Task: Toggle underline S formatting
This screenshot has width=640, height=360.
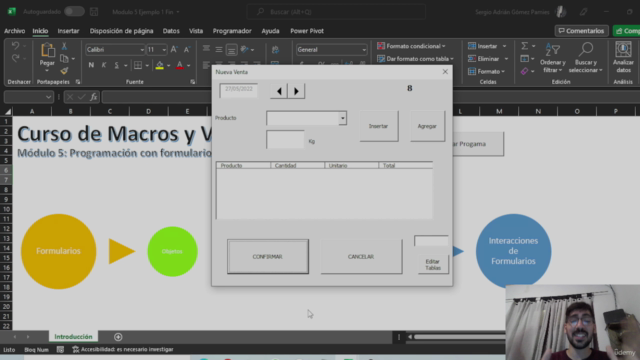Action: click(116, 65)
